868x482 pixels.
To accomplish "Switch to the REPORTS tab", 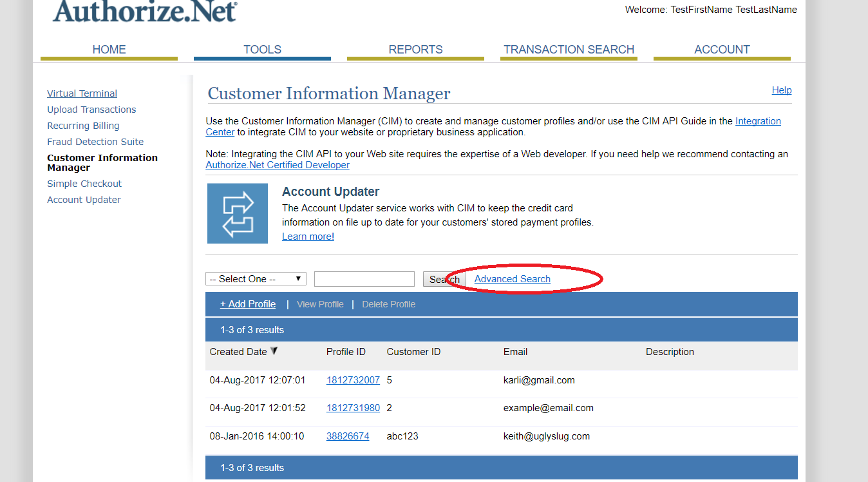I will (x=415, y=50).
